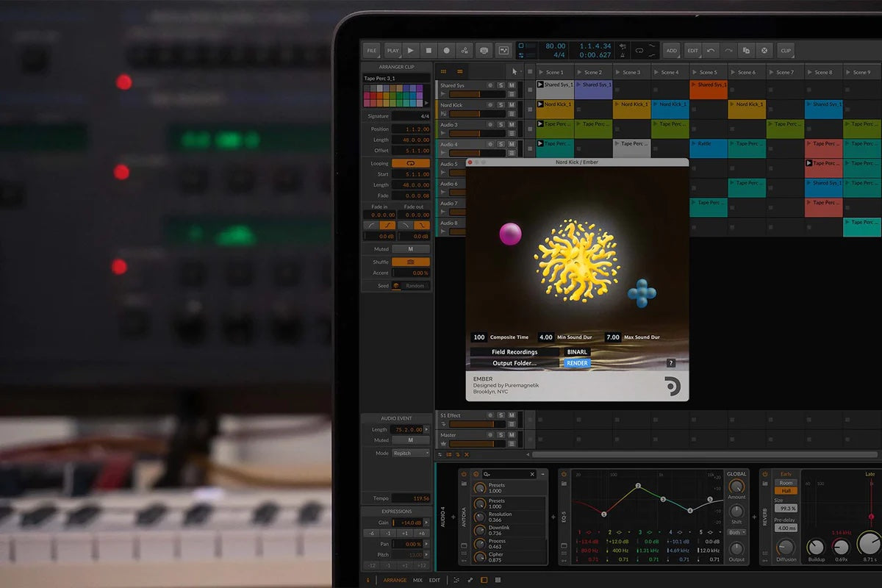Toggle the Shuffle groove icon in the clip inspector
The height and width of the screenshot is (588, 882).
click(x=410, y=262)
